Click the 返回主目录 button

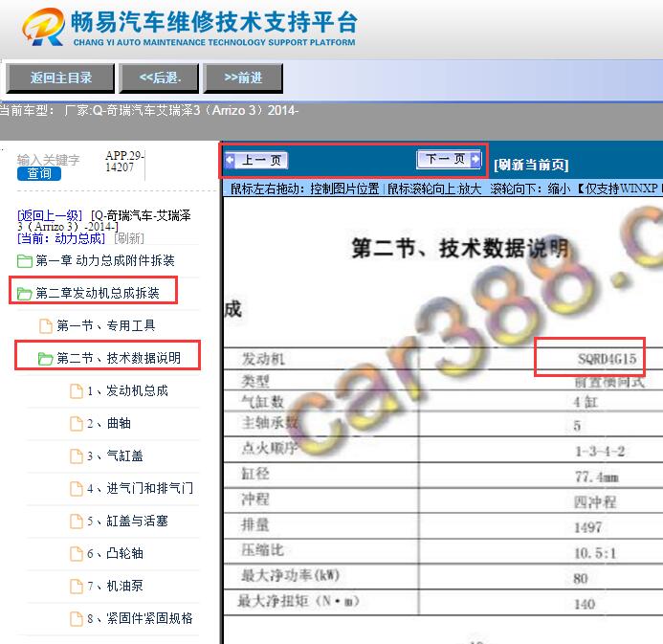[x=60, y=78]
